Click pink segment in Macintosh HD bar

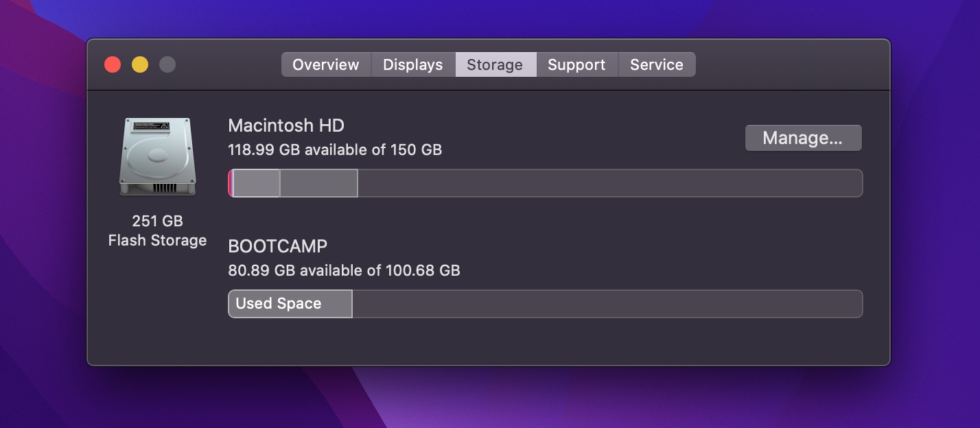tap(231, 183)
